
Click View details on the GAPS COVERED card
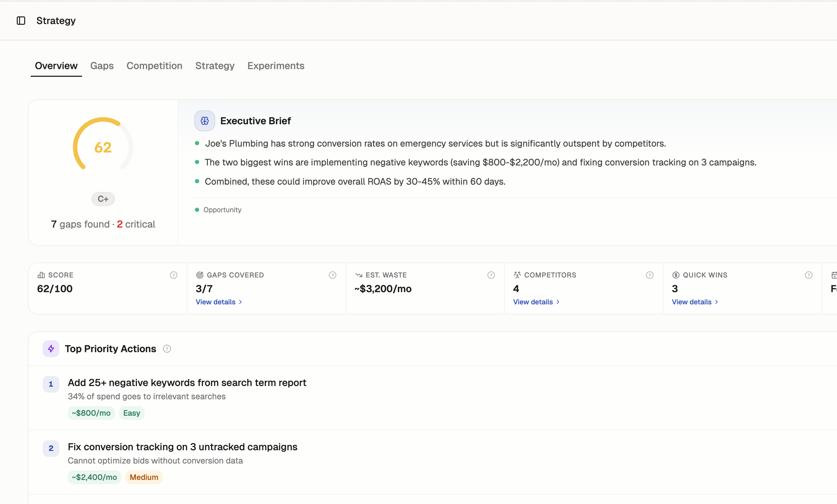click(216, 302)
